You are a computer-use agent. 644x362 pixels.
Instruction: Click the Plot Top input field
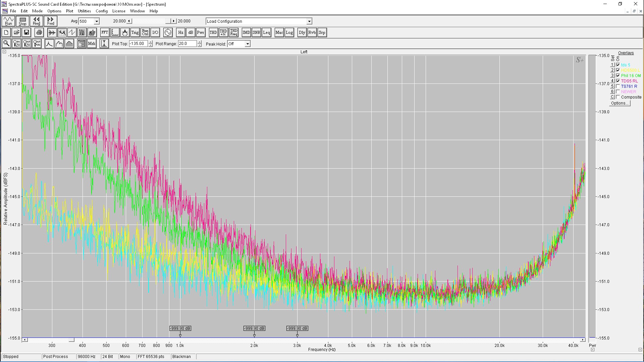pyautogui.click(x=138, y=44)
